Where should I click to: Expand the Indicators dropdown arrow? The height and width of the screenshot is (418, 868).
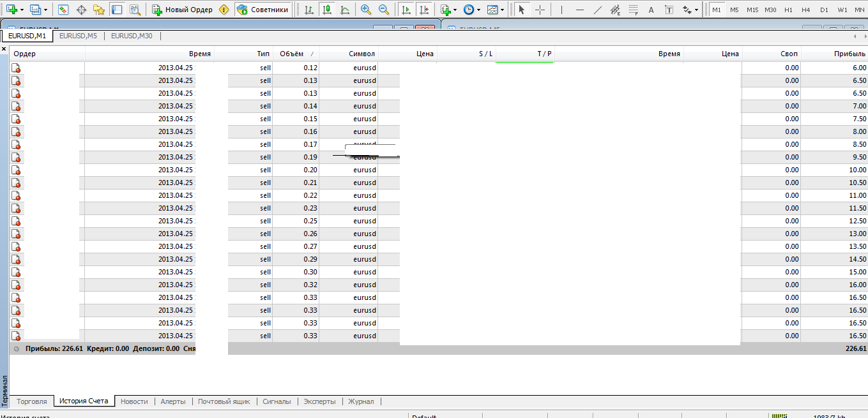coord(455,10)
